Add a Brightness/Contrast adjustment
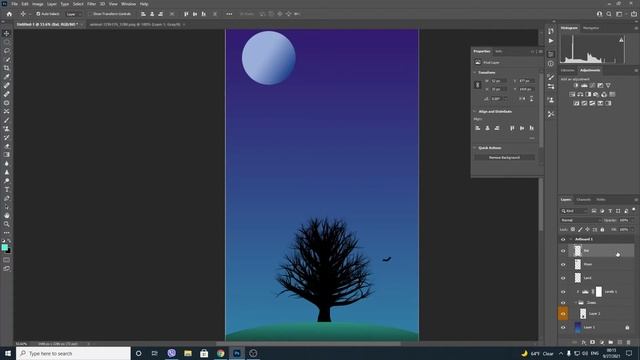The width and height of the screenshot is (640, 360). point(576,85)
